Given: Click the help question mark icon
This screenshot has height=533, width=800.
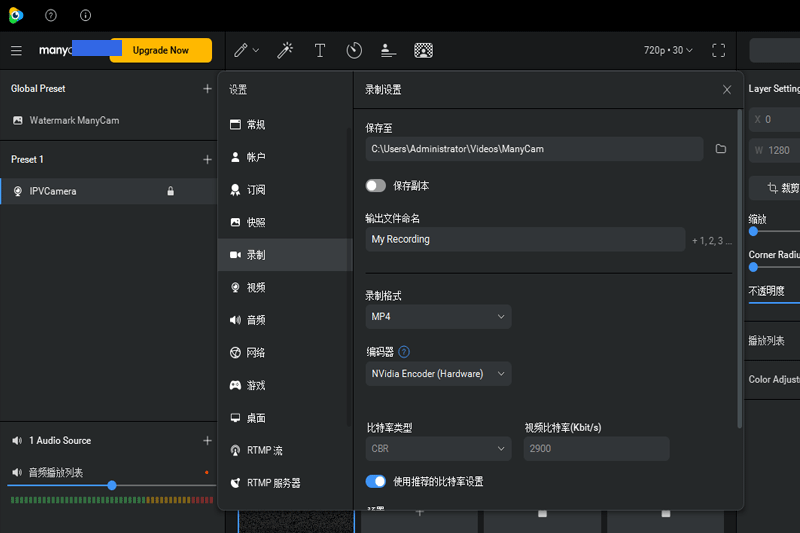Looking at the screenshot, I should [51, 15].
